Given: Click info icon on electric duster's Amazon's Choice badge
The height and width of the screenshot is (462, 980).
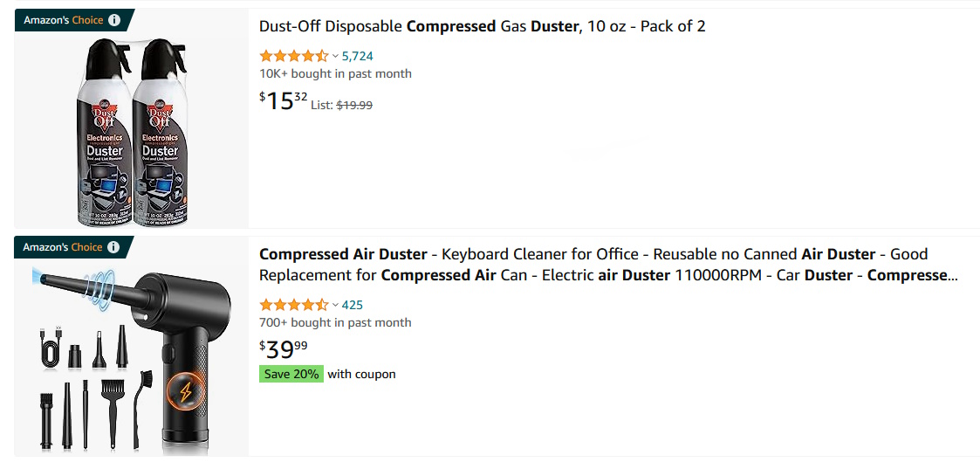Looking at the screenshot, I should [x=113, y=248].
